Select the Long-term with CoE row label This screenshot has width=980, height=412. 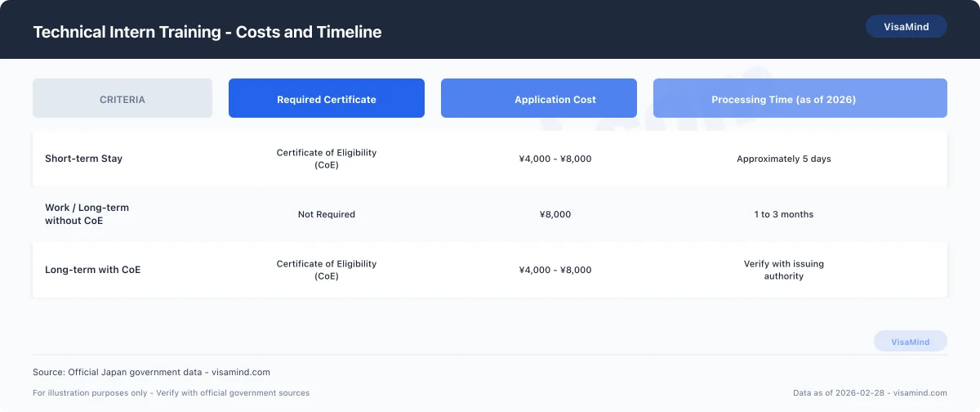click(x=93, y=270)
